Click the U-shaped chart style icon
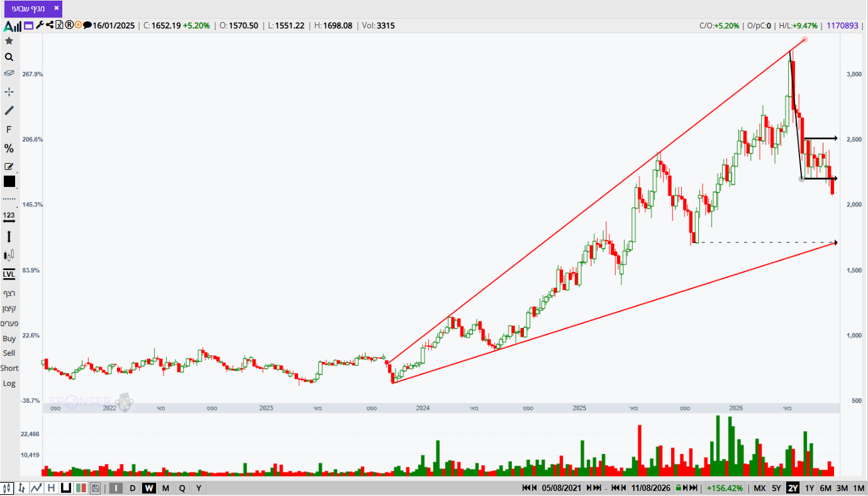The height and width of the screenshot is (496, 868). 65,488
